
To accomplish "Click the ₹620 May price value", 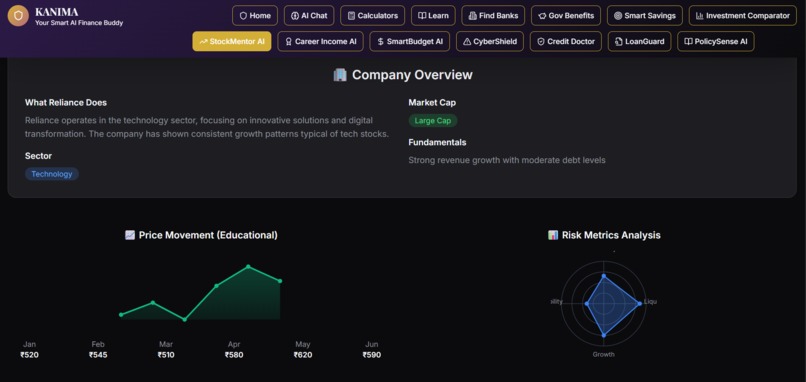I will (x=303, y=355).
